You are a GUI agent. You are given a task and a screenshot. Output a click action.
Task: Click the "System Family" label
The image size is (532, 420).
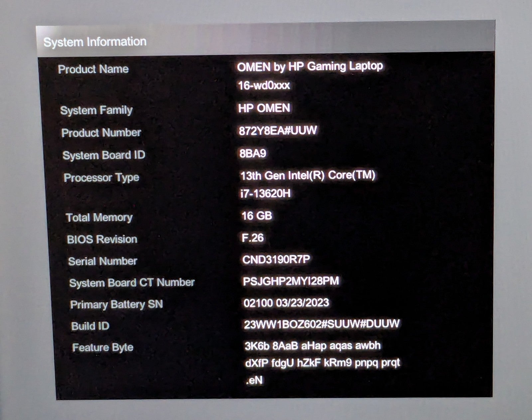tap(96, 110)
